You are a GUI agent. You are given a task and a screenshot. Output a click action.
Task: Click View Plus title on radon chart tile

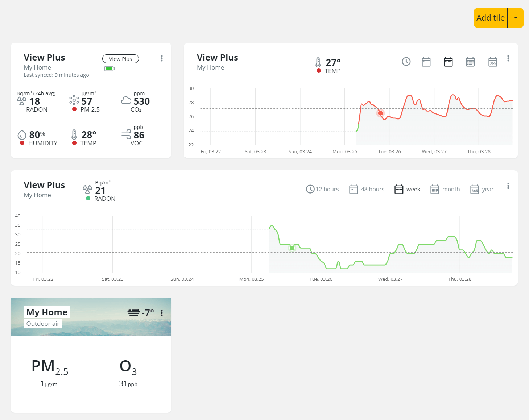pos(44,185)
